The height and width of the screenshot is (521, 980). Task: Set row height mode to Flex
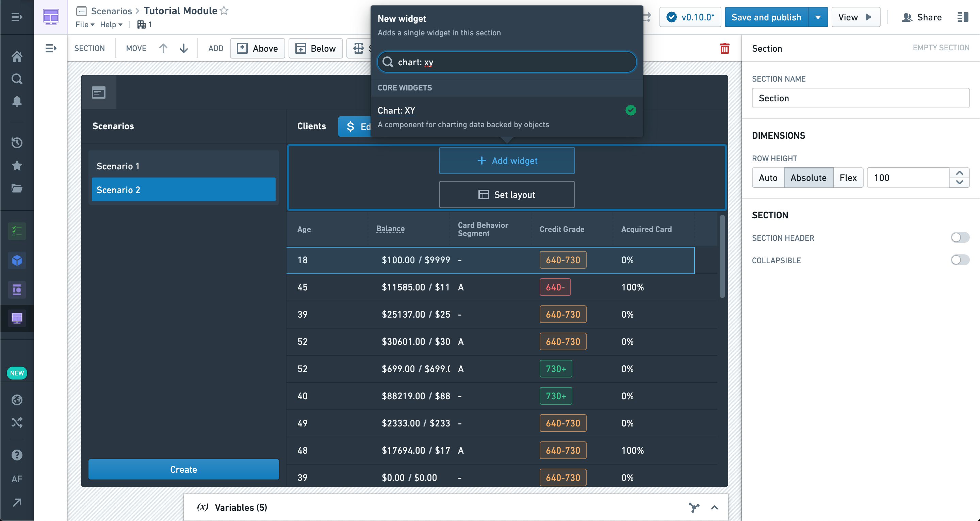click(848, 178)
